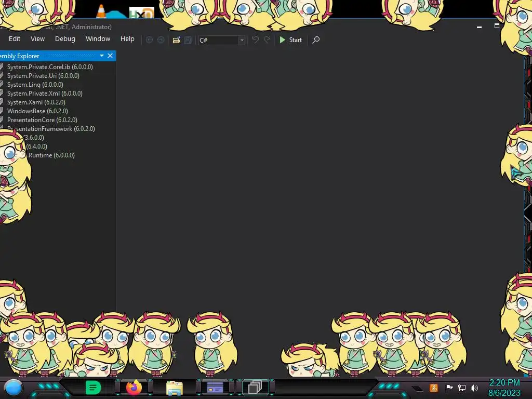The width and height of the screenshot is (532, 399).
Task: Click the Undo toolbar icon
Action: pos(256,39)
